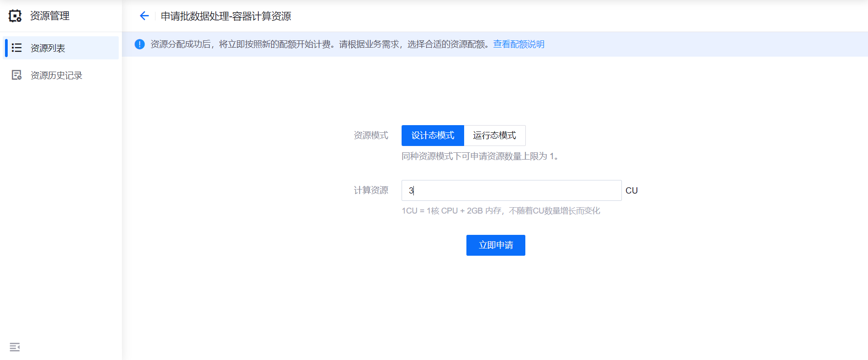This screenshot has width=868, height=360.
Task: Click the 资源管理 header title
Action: 50,16
